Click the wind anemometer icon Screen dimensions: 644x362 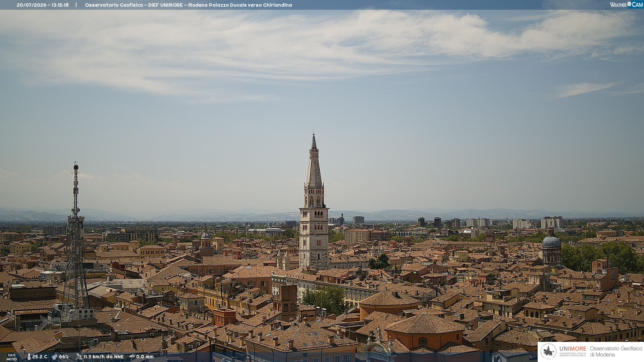[x=79, y=357]
